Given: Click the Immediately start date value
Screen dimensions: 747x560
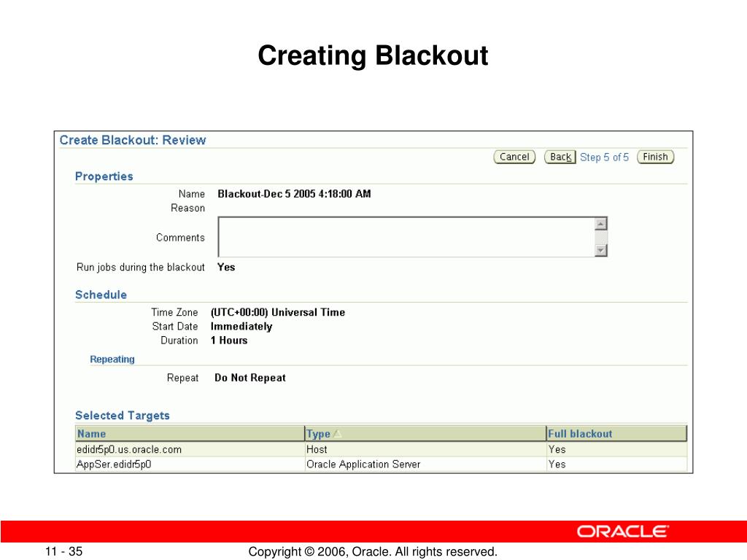Looking at the screenshot, I should click(x=241, y=327).
